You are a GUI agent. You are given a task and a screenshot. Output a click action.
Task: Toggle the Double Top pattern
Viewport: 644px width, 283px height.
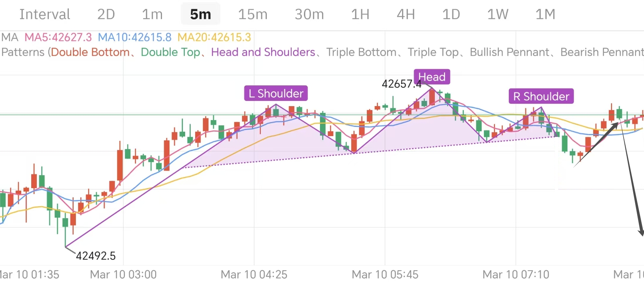(170, 52)
